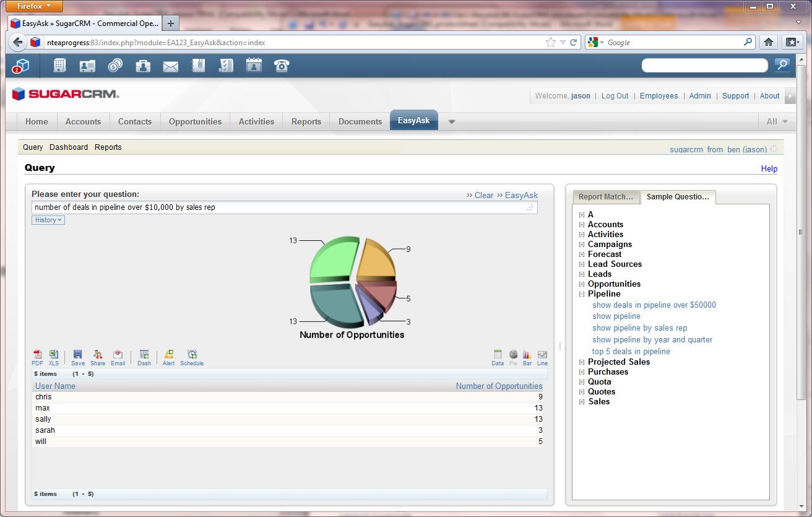Viewport: 812px width, 517px height.
Task: Export the report as PDF
Action: (x=38, y=358)
